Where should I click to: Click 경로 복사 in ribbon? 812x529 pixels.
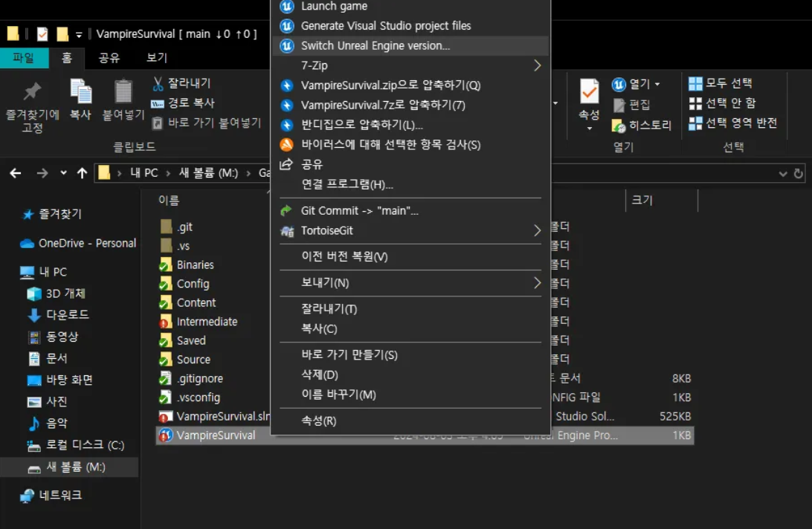(183, 103)
